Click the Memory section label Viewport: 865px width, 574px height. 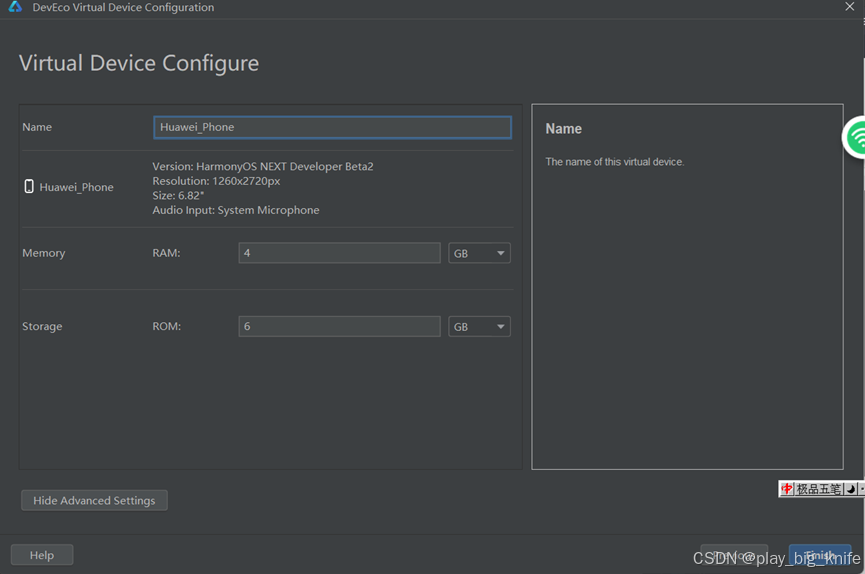point(44,253)
